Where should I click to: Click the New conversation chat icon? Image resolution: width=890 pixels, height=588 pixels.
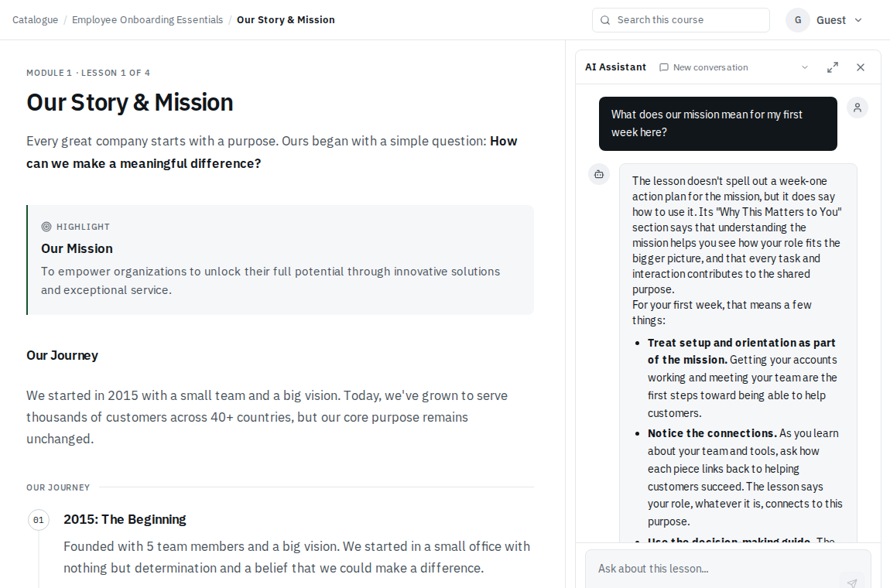coord(663,67)
